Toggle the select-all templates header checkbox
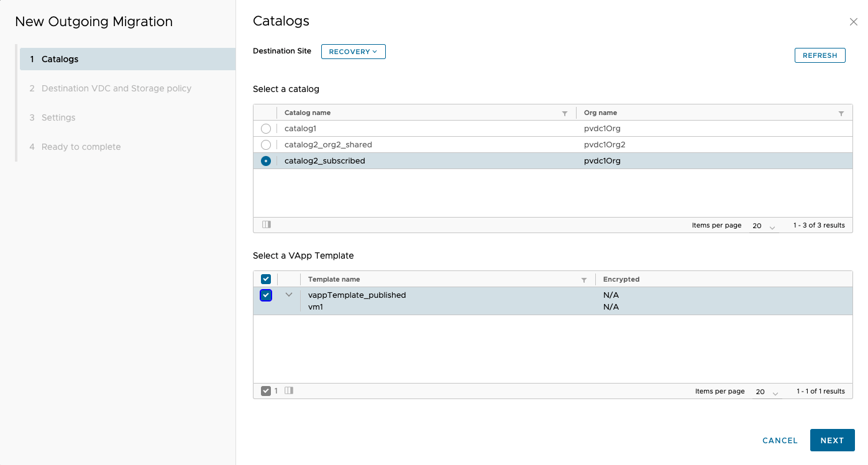868x465 pixels. click(x=266, y=279)
